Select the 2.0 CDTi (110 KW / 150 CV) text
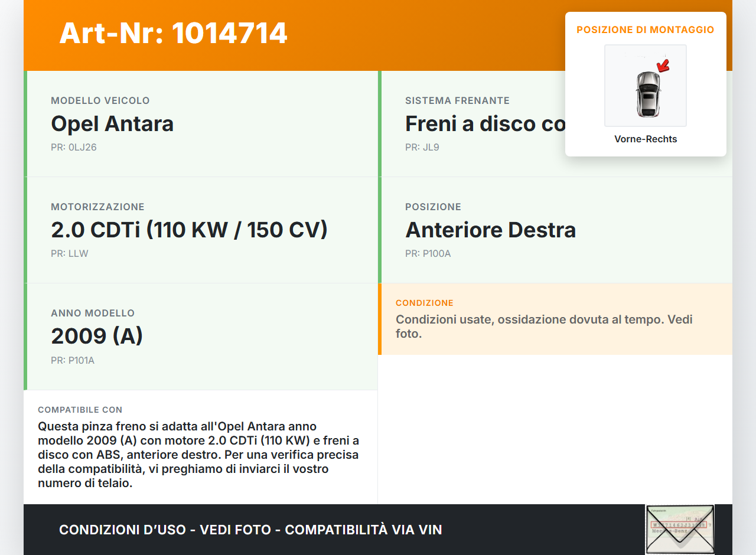 click(189, 230)
